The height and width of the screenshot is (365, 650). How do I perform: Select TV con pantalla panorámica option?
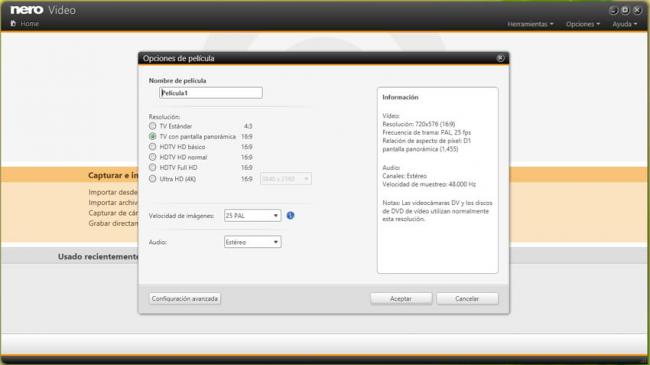153,136
